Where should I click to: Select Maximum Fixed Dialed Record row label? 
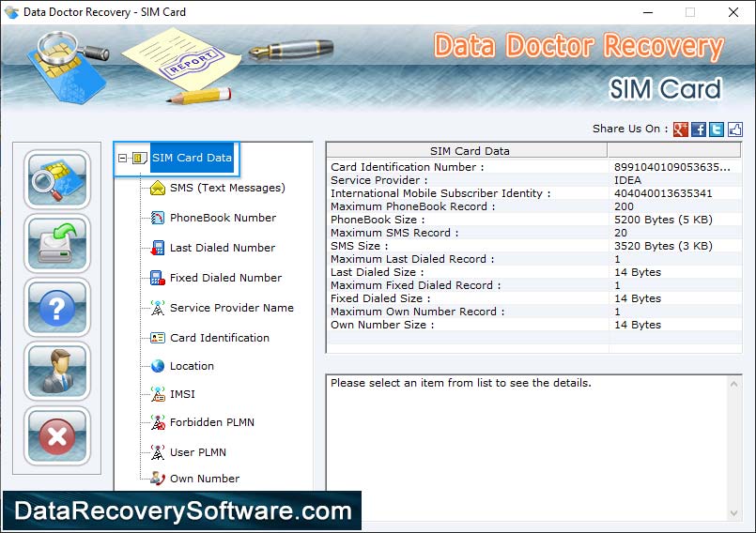416,285
